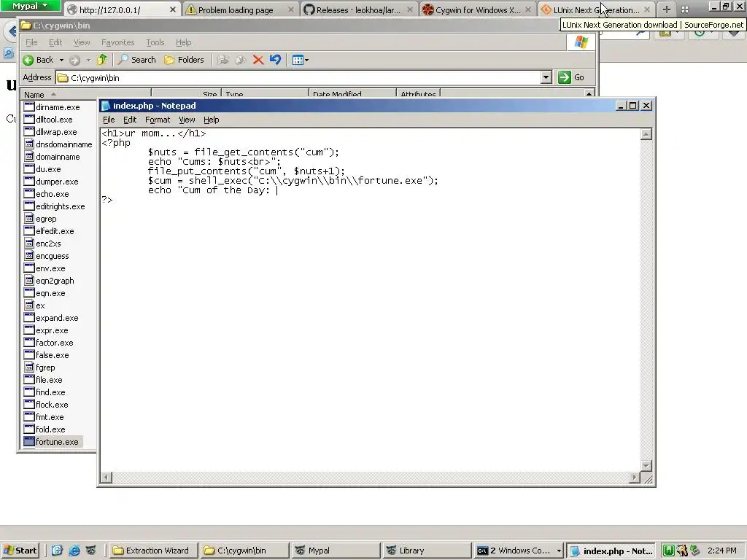Screen dimensions: 747x560
Task: Open the Move To icon in Explorer toolbar
Action: (223, 60)
